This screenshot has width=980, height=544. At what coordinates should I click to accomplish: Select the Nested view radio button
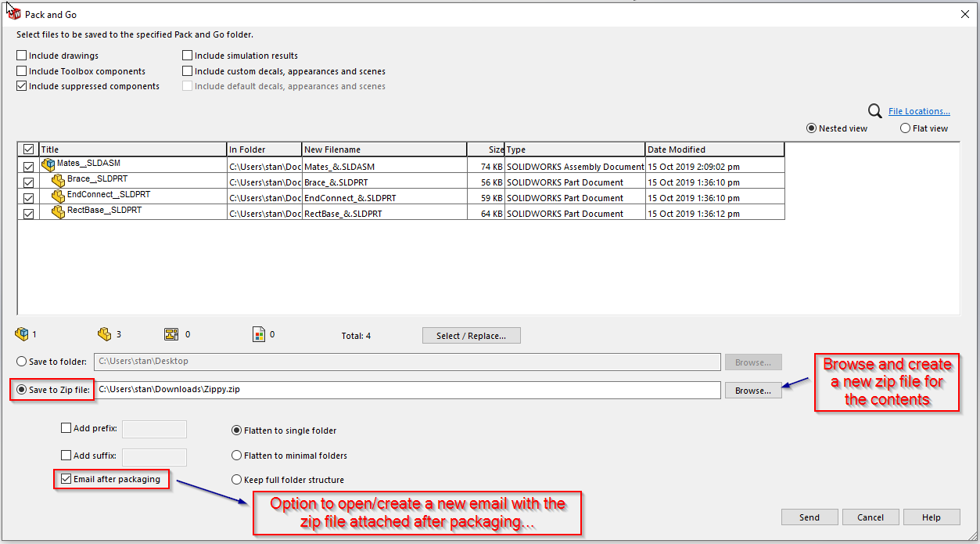tap(812, 128)
